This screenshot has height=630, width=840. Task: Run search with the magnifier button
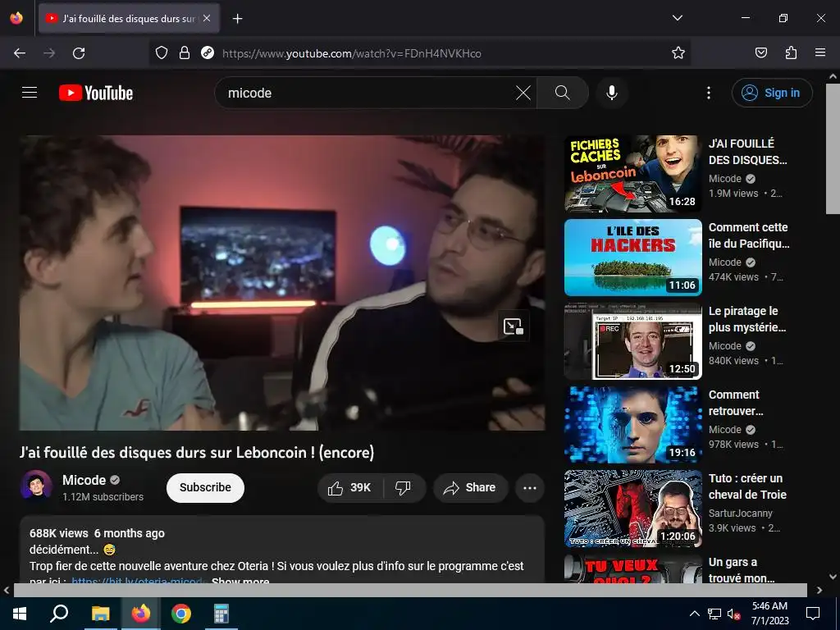click(x=563, y=93)
